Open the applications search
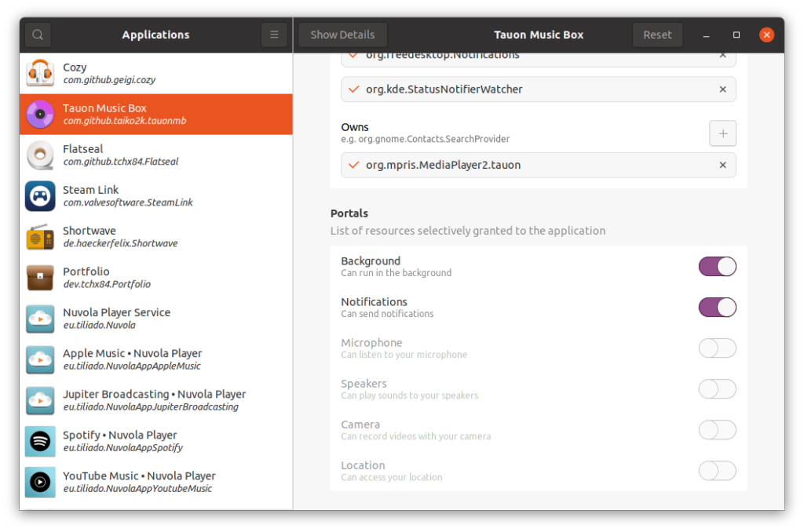This screenshot has width=804, height=532. point(38,35)
